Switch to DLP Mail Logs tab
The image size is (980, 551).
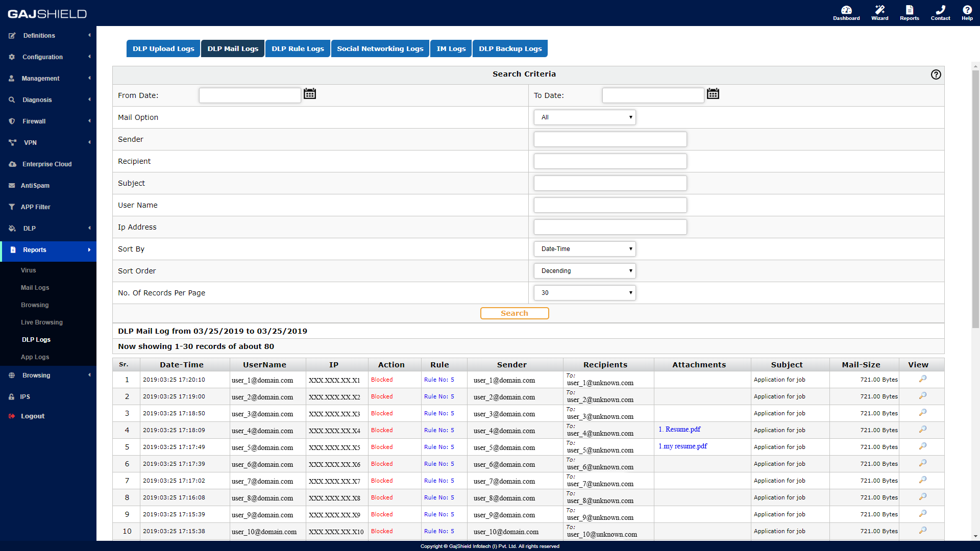pyautogui.click(x=233, y=48)
